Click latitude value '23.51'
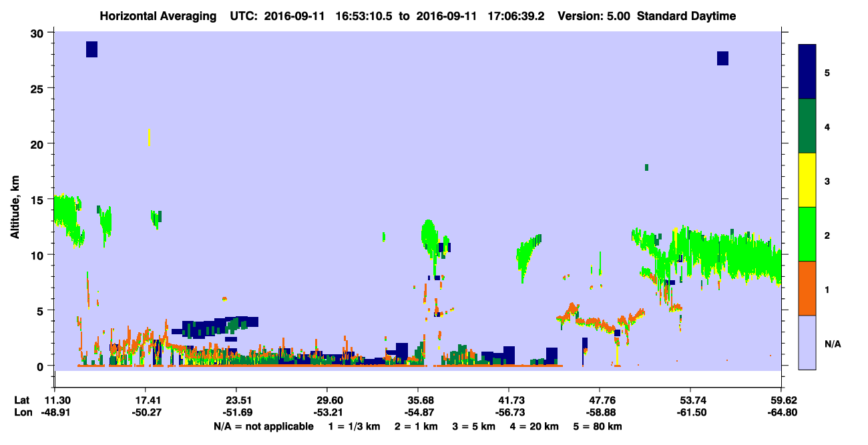This screenshot has width=868, height=445. (x=236, y=400)
